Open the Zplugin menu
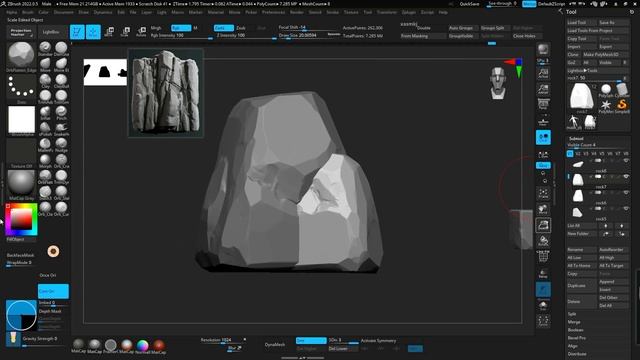The width and height of the screenshot is (640, 360). tap(409, 12)
